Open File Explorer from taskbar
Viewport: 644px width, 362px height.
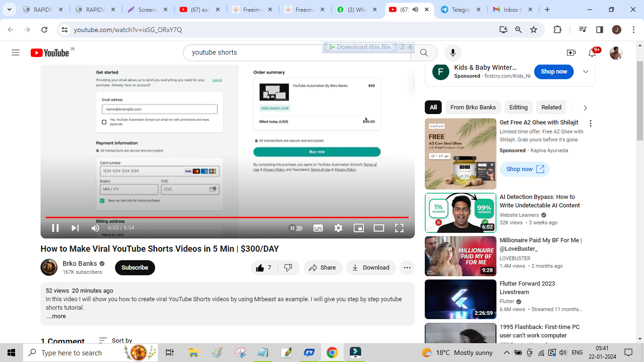pyautogui.click(x=193, y=353)
